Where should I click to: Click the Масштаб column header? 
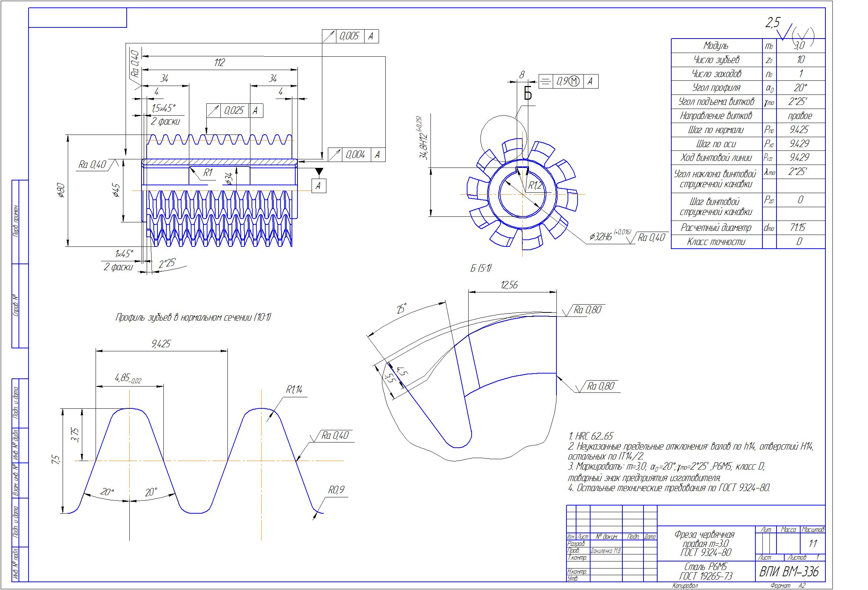tap(813, 530)
